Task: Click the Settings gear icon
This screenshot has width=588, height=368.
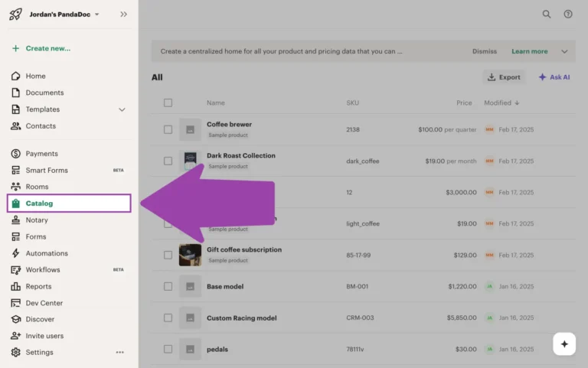Action: (15, 352)
